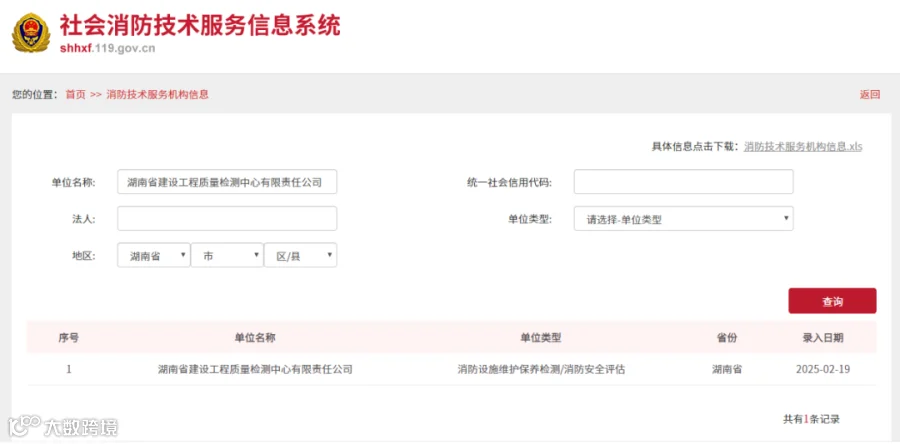Click the 共有1条记录 record count
The image size is (900, 444).
[x=811, y=419]
